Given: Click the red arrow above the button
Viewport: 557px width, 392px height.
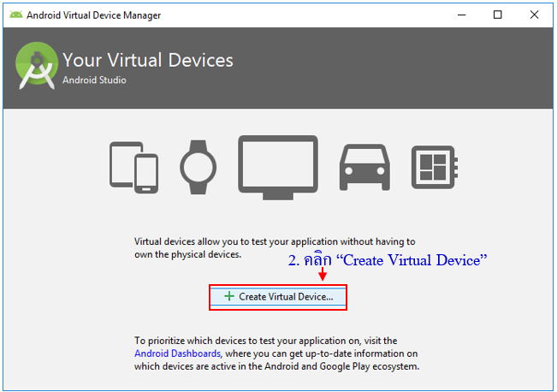Looking at the screenshot, I should pyautogui.click(x=323, y=276).
